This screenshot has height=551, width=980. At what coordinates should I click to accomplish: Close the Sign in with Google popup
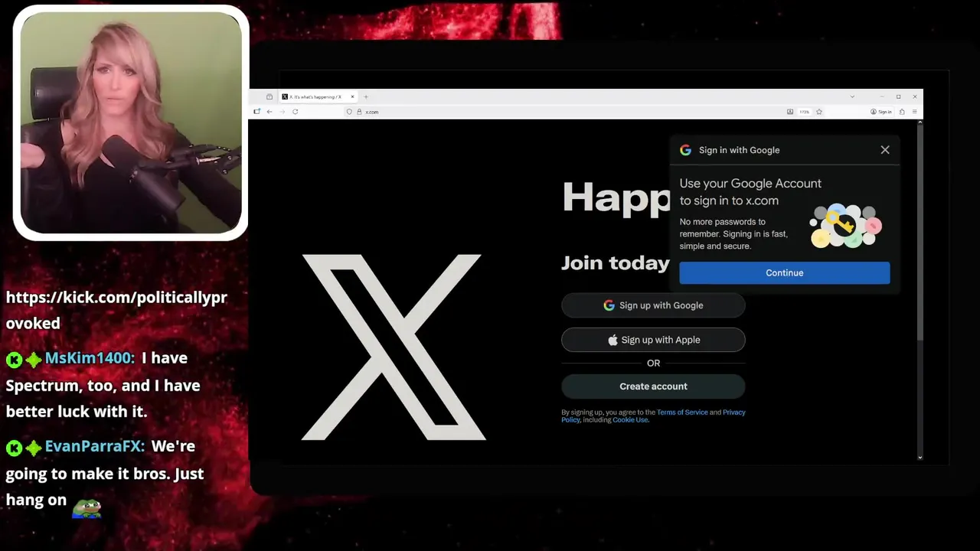point(885,150)
